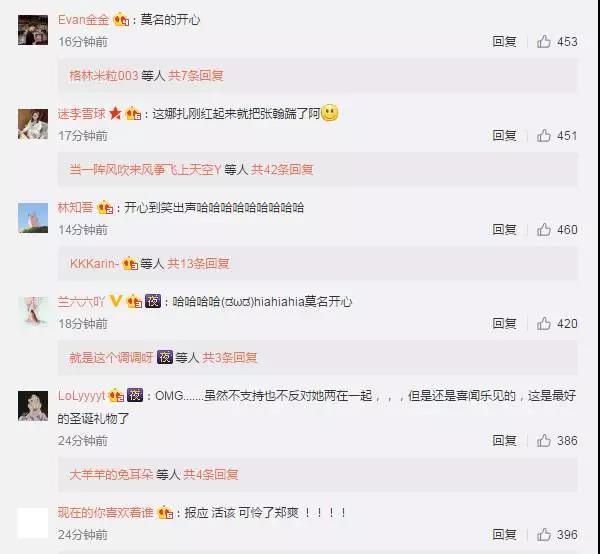This screenshot has height=554, width=600.
Task: Open replier 格林米粒003's profile
Action: point(104,75)
